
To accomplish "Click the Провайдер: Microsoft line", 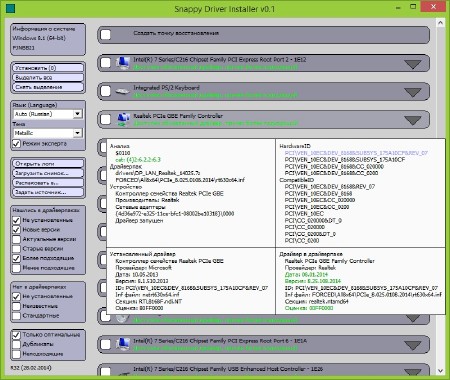I will pyautogui.click(x=143, y=268).
